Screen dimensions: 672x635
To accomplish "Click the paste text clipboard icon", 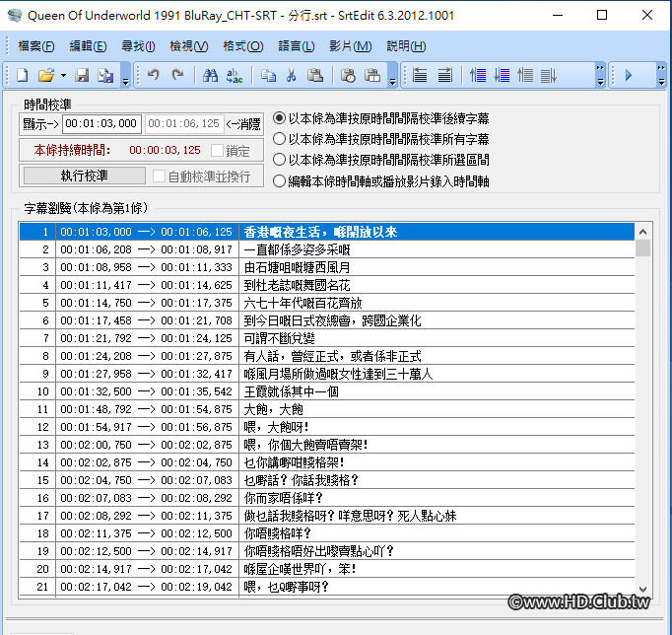I will (372, 76).
